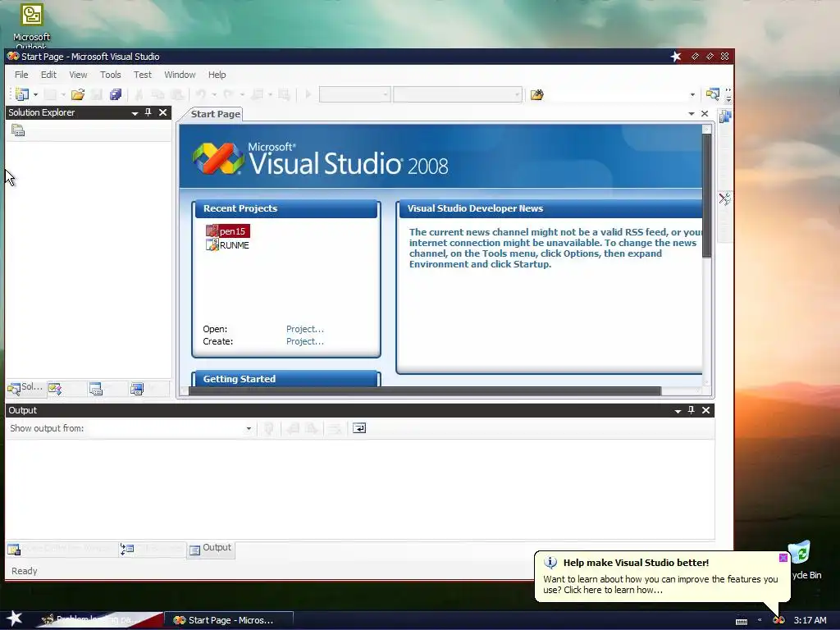The height and width of the screenshot is (630, 840).
Task: Click the Open File folder icon
Action: point(78,95)
